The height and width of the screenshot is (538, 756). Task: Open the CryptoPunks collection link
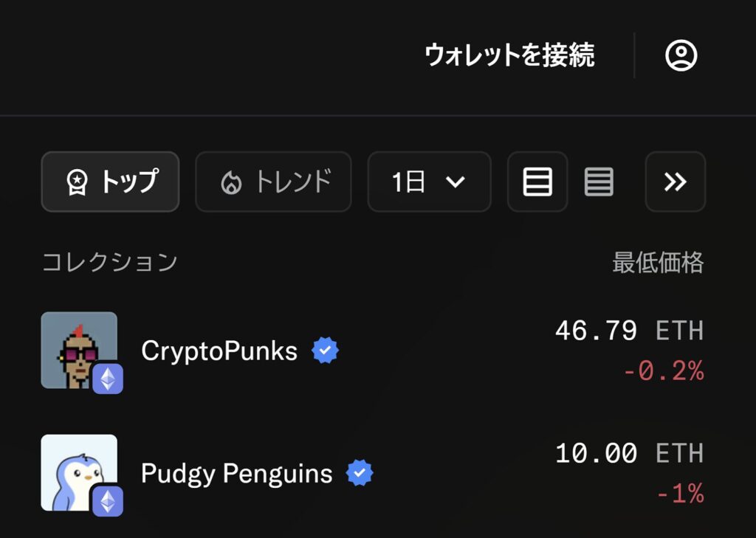click(x=219, y=351)
